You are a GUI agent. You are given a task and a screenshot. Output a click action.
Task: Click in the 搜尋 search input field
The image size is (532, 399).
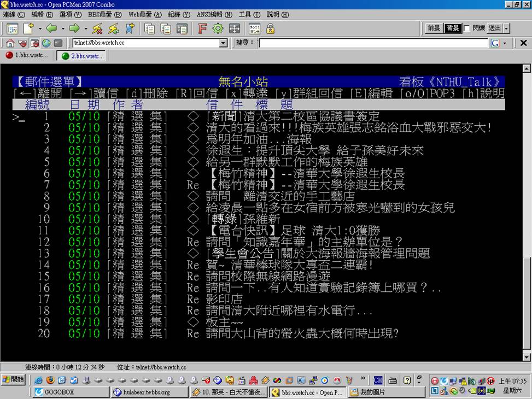pyautogui.click(x=373, y=43)
